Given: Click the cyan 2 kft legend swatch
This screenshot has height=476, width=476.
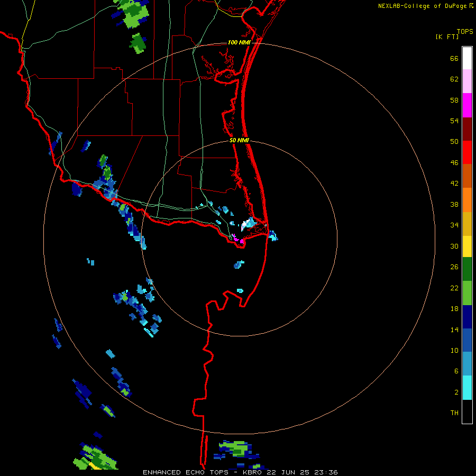Looking at the screenshot, I should pyautogui.click(x=467, y=388).
